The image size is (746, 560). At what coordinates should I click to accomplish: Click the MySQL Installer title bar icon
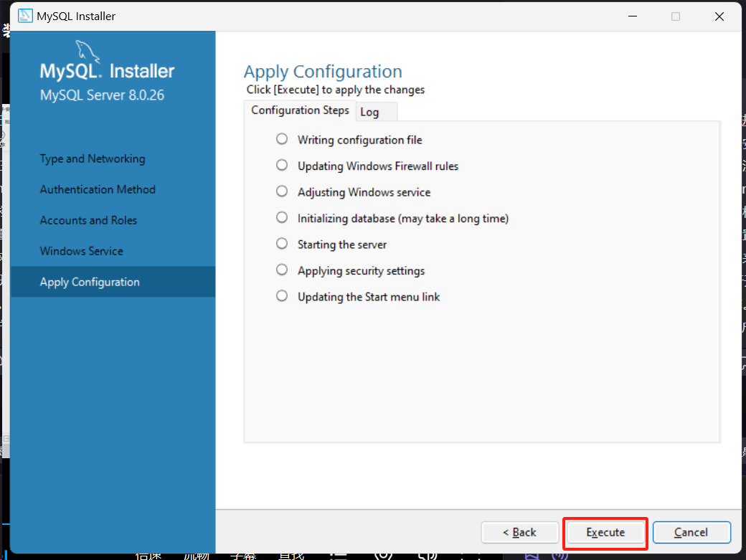(24, 16)
